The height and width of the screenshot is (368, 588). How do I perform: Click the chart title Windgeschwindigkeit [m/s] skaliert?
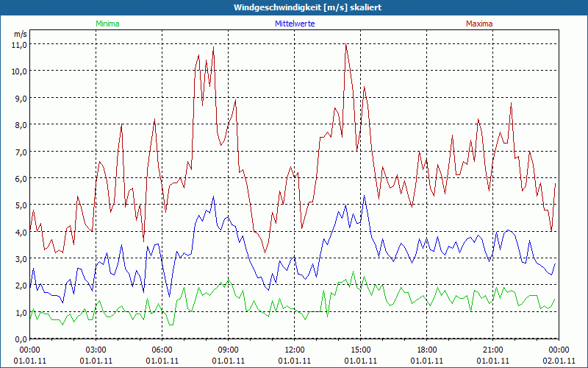307,7
